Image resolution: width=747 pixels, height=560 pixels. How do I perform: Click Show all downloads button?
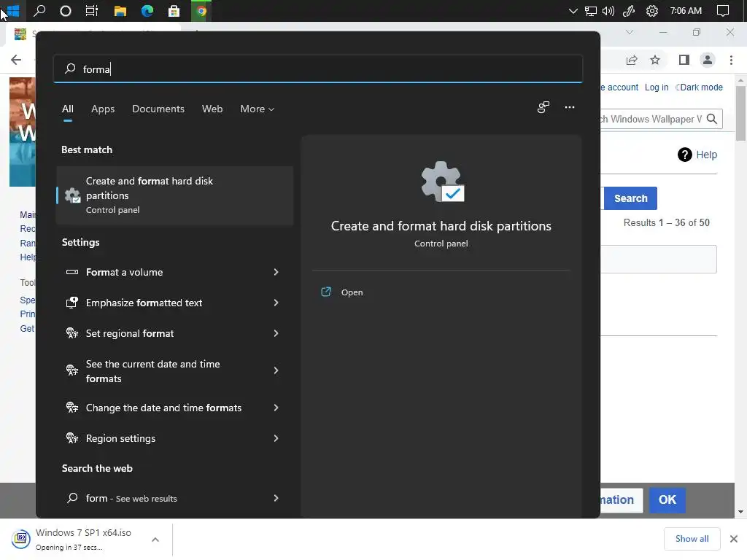tap(692, 539)
